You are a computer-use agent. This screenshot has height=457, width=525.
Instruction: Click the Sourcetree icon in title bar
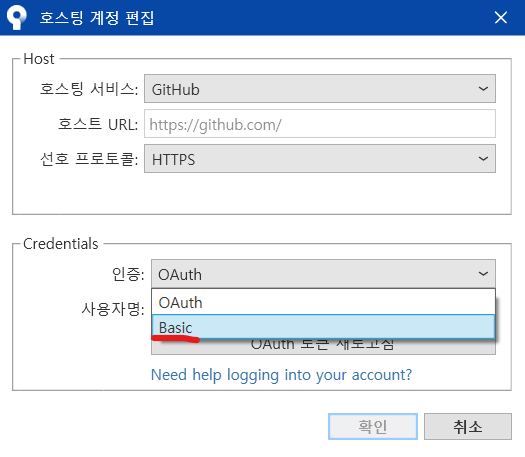point(17,17)
